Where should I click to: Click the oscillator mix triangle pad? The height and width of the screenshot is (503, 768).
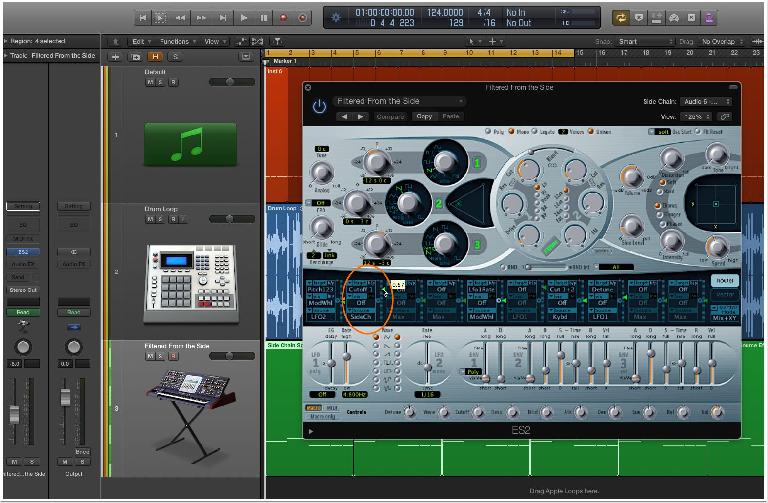click(468, 203)
